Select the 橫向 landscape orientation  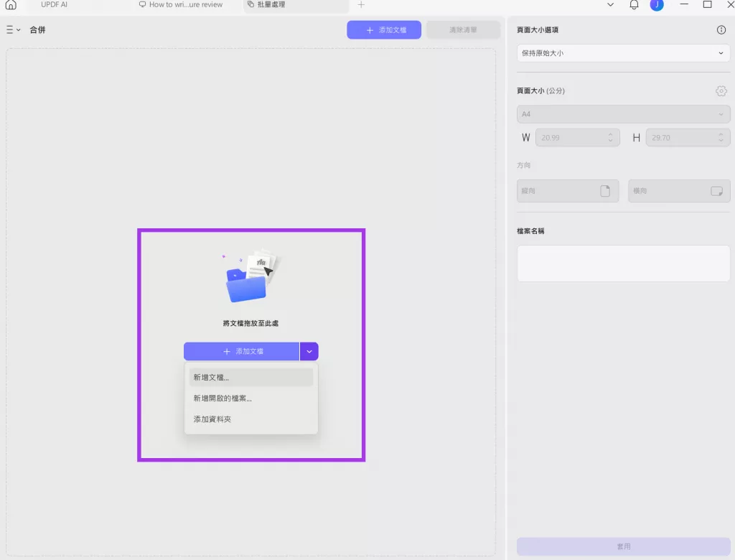(679, 191)
